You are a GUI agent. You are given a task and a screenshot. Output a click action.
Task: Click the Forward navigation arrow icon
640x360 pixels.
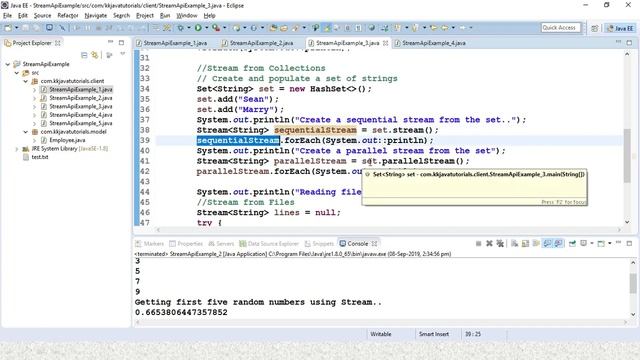462,28
